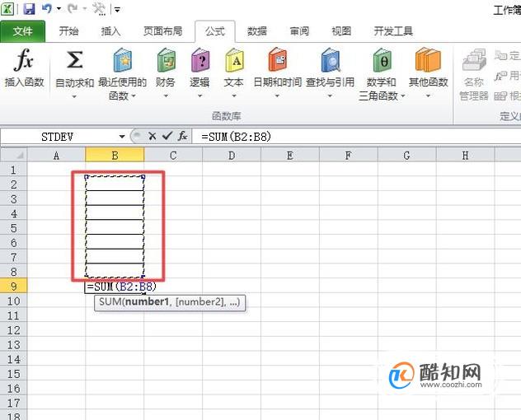Select column D header
This screenshot has height=420, width=521.
pos(232,155)
